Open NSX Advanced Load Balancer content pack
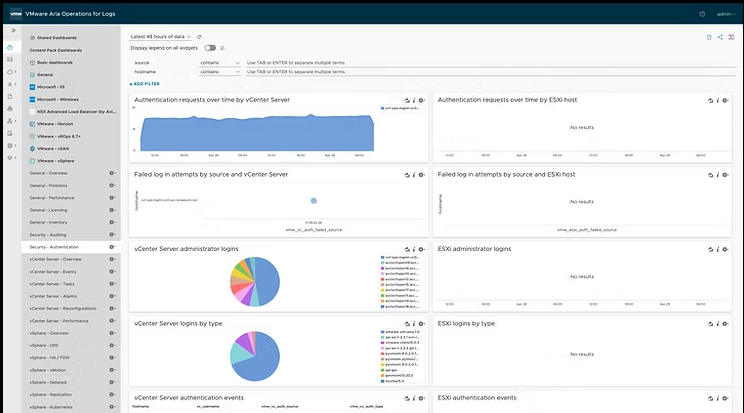The height and width of the screenshot is (413, 744). point(71,112)
